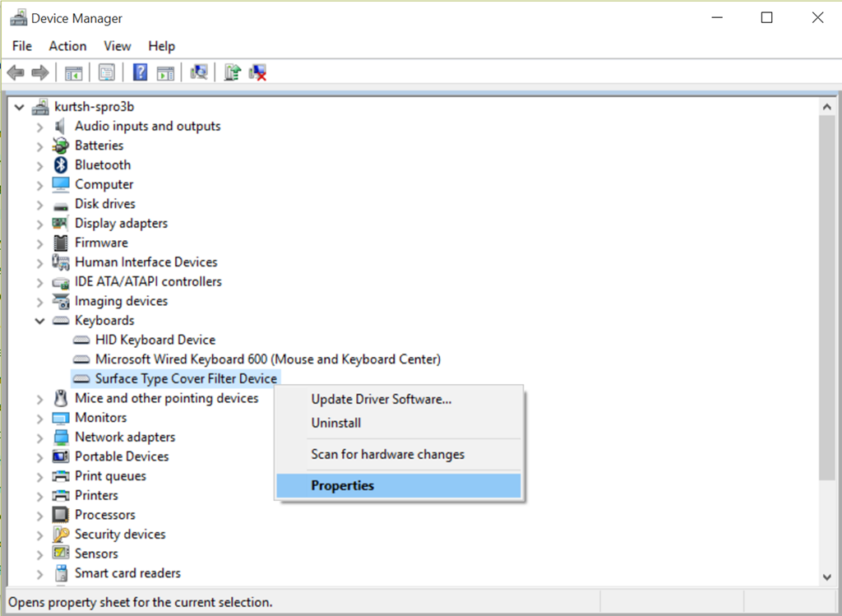The image size is (842, 616).
Task: Select the HID Keyboard Device entry
Action: (155, 340)
